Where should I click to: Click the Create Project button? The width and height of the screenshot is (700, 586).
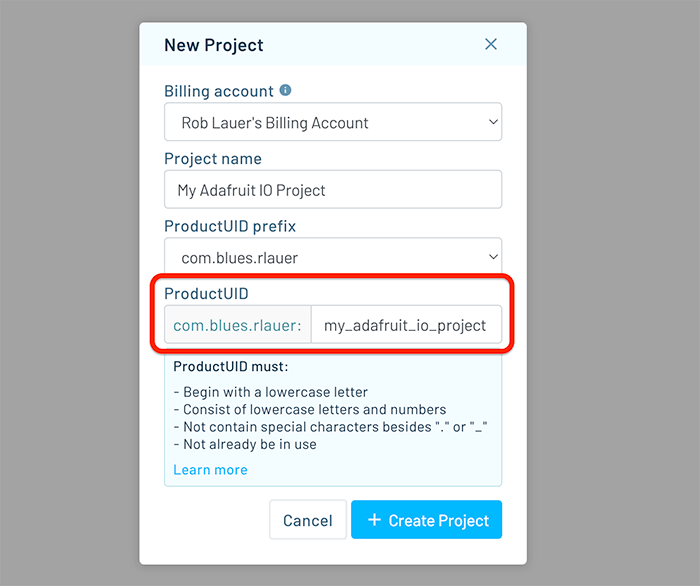426,520
